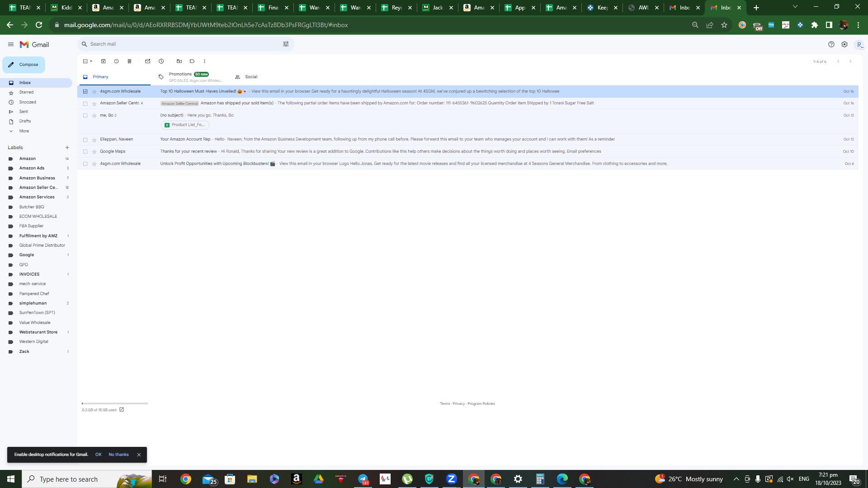This screenshot has height=488, width=868.
Task: Open the FBA extension icon
Action: click(x=771, y=25)
